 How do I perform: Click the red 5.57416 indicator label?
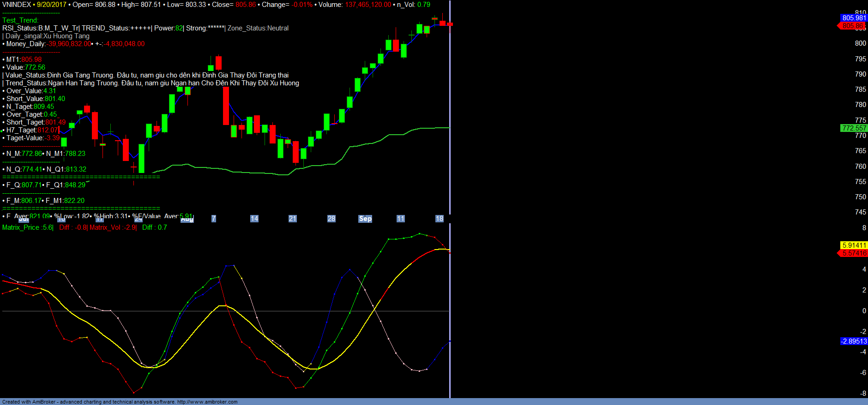click(854, 253)
